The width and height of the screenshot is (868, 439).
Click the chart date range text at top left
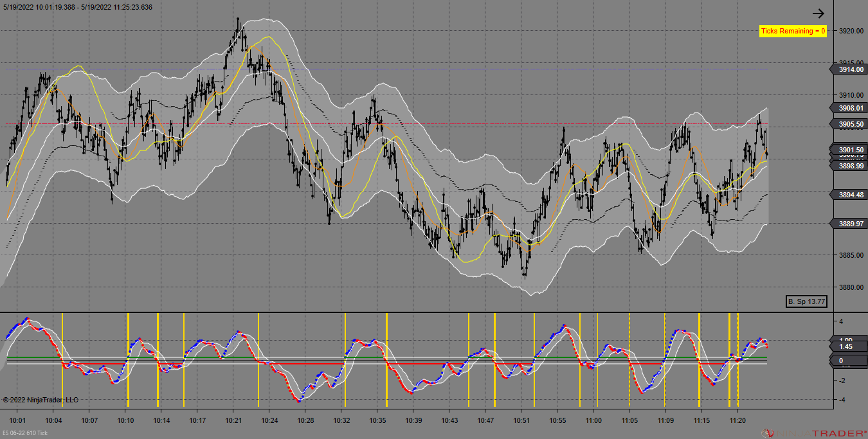(x=77, y=7)
